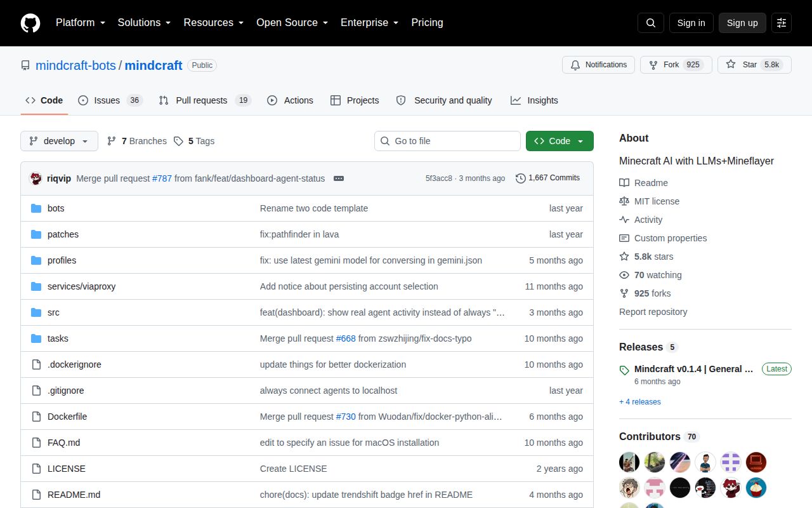
Task: Open Custom properties link
Action: tap(663, 238)
